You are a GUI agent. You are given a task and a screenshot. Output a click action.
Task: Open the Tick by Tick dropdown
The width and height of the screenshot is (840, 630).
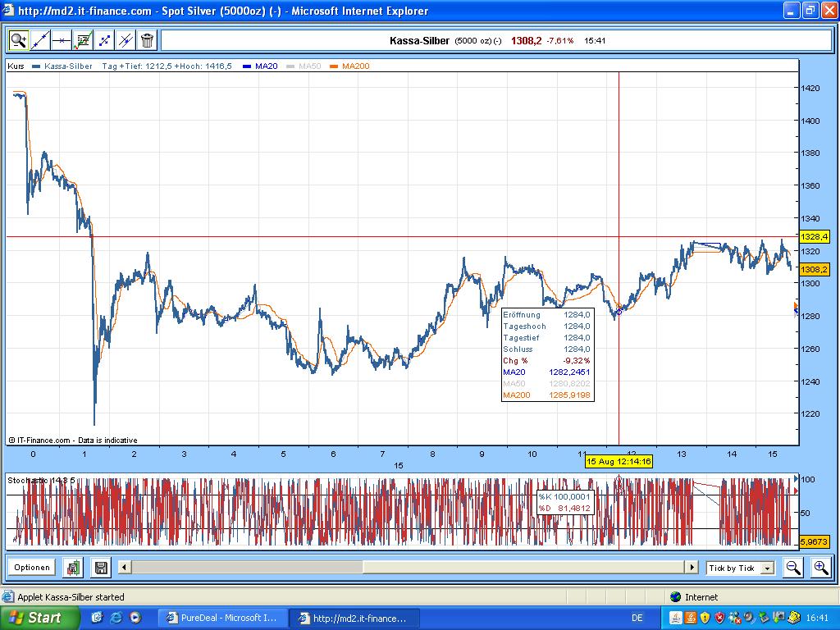pyautogui.click(x=767, y=568)
